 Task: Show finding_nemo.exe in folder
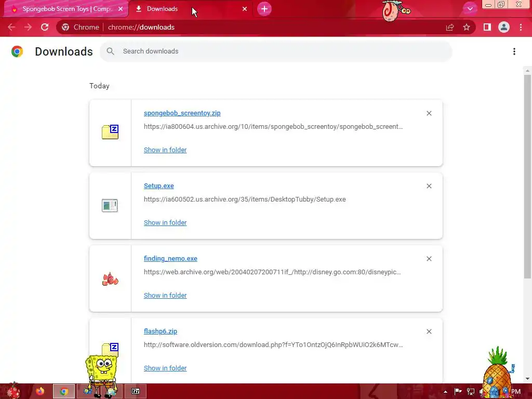(165, 296)
